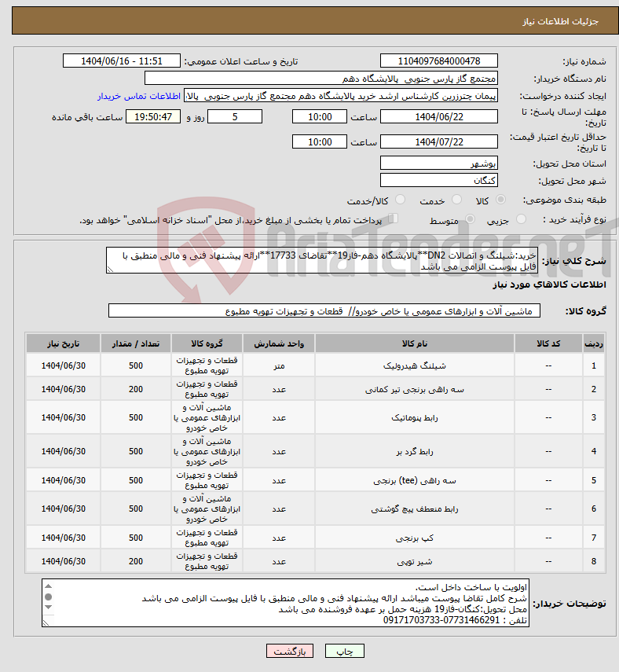
Task: Click the remaining time field 19:50:47
Action: point(153,116)
